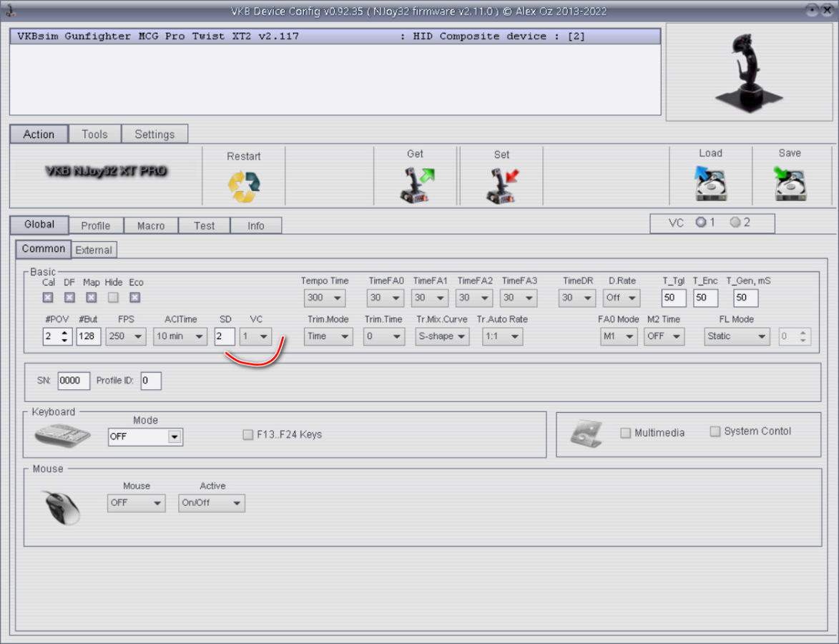Click the Save disk icon
This screenshot has height=644, width=839.
[790, 183]
